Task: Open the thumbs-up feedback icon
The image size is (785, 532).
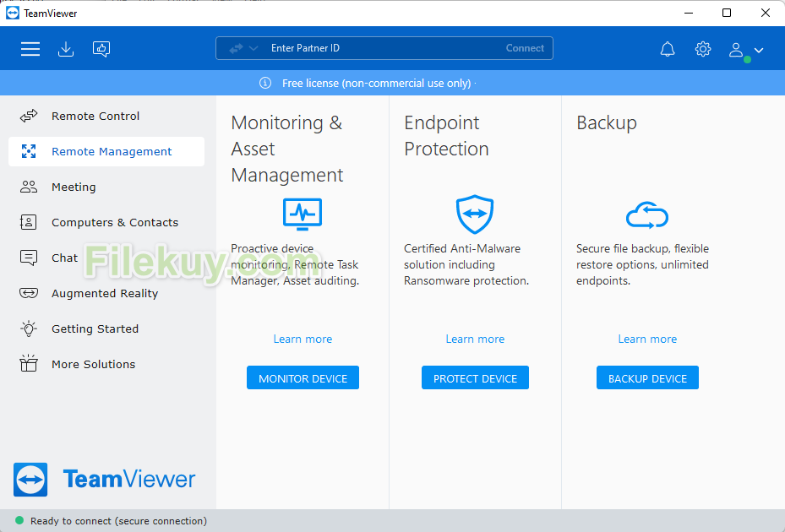Action: (x=101, y=48)
